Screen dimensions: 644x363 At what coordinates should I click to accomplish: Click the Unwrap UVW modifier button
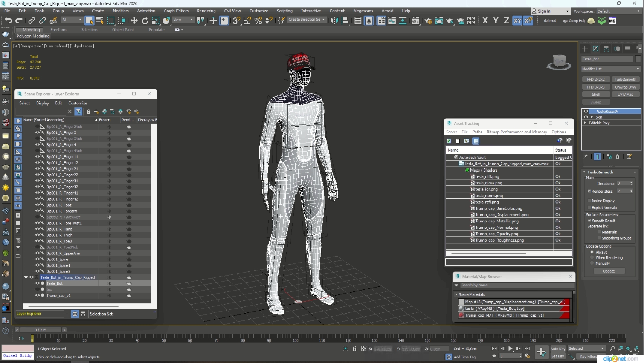click(x=626, y=87)
